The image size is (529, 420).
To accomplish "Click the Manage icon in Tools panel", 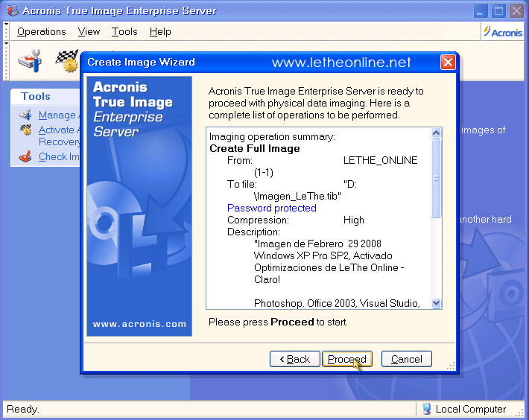I will (x=25, y=115).
